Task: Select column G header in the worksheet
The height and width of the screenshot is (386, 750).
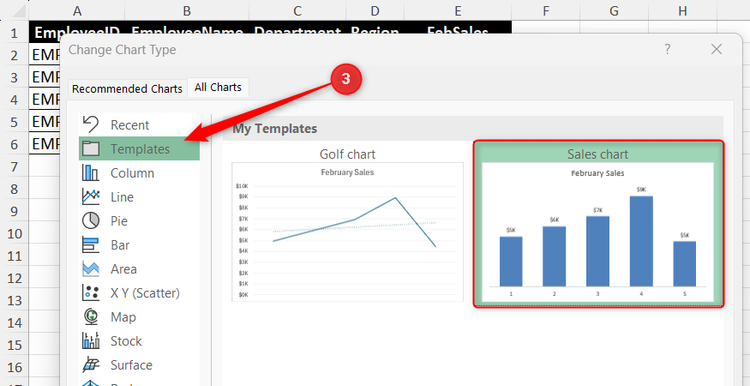Action: click(614, 11)
